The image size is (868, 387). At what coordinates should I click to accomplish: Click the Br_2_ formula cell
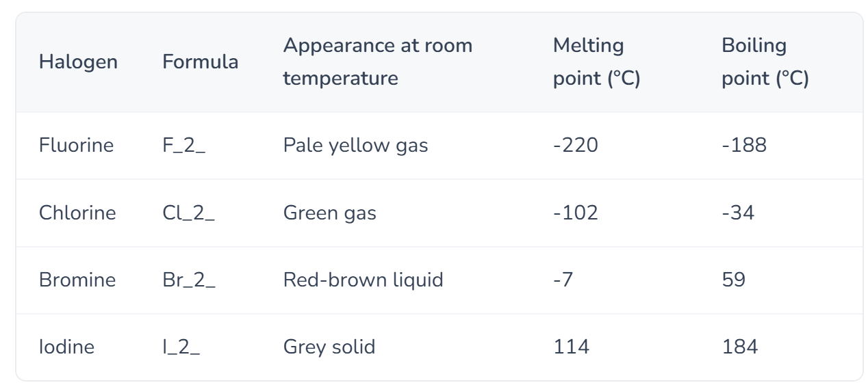click(188, 280)
